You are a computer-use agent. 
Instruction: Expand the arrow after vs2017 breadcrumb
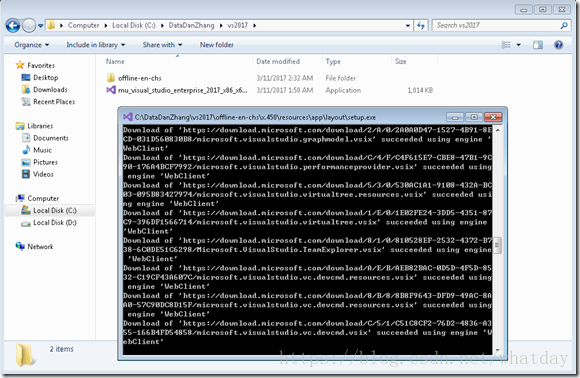tap(254, 26)
